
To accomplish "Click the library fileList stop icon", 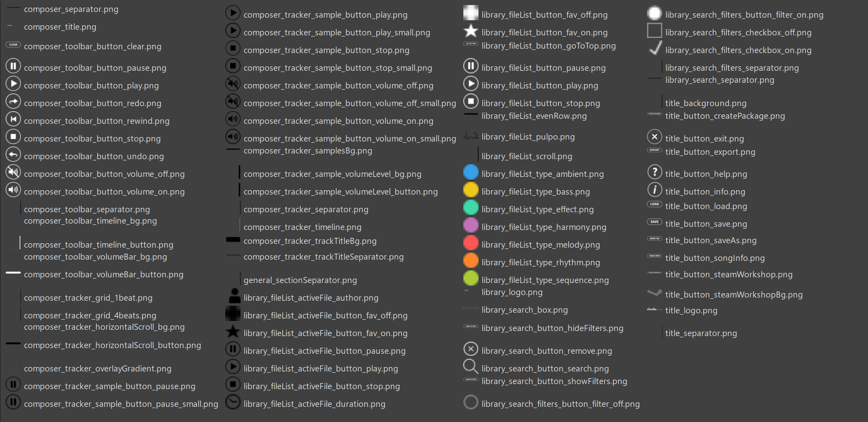I will pyautogui.click(x=471, y=101).
